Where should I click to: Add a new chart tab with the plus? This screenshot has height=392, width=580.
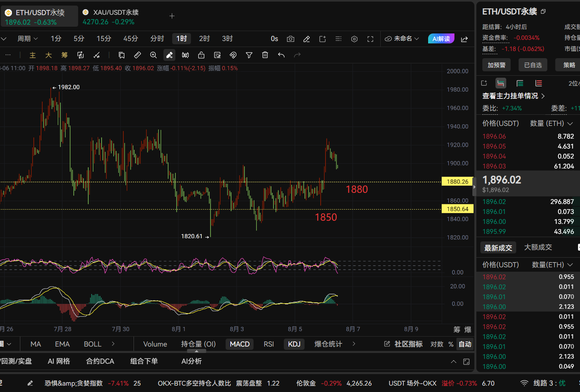point(172,16)
